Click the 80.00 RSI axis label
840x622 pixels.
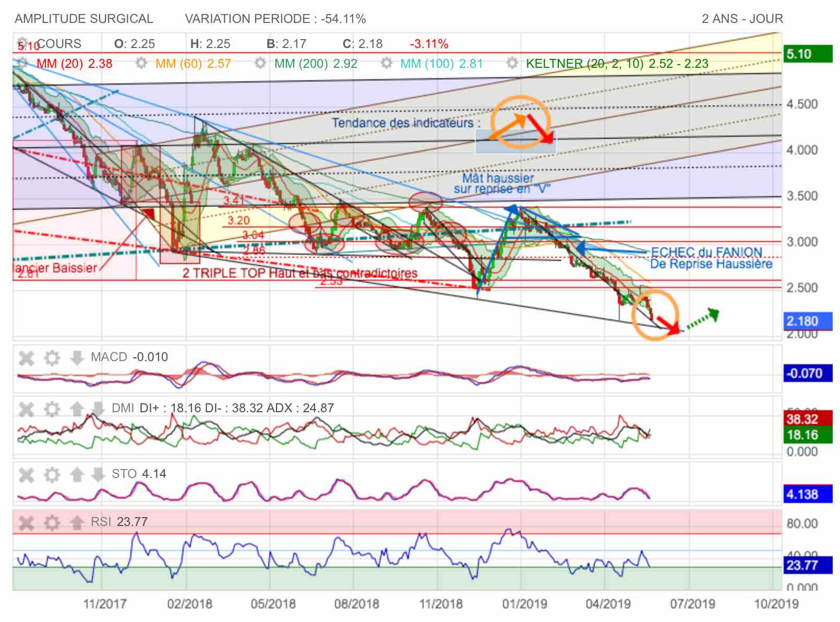click(x=802, y=523)
